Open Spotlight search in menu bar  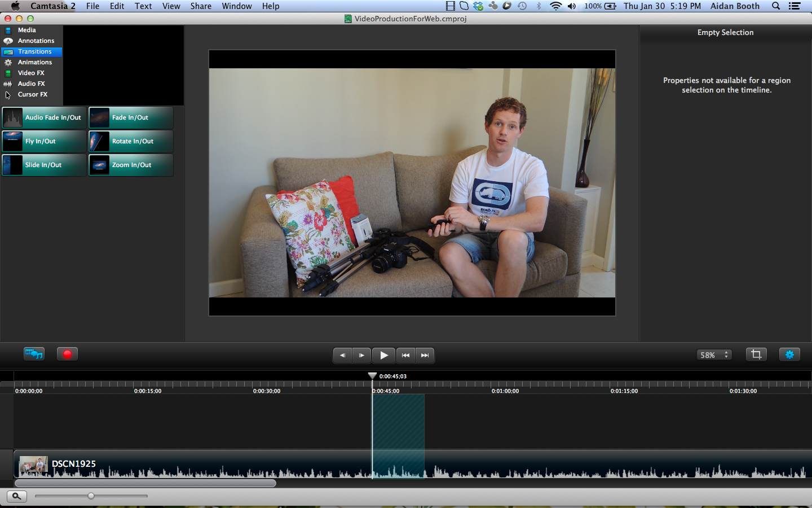click(776, 6)
